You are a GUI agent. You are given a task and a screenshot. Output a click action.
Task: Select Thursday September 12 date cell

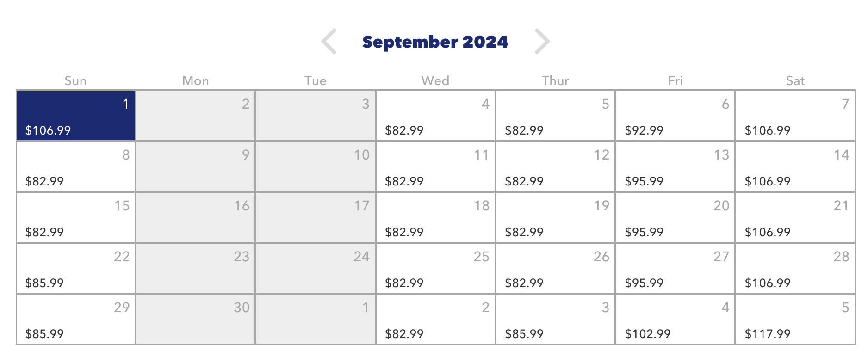[x=555, y=166]
